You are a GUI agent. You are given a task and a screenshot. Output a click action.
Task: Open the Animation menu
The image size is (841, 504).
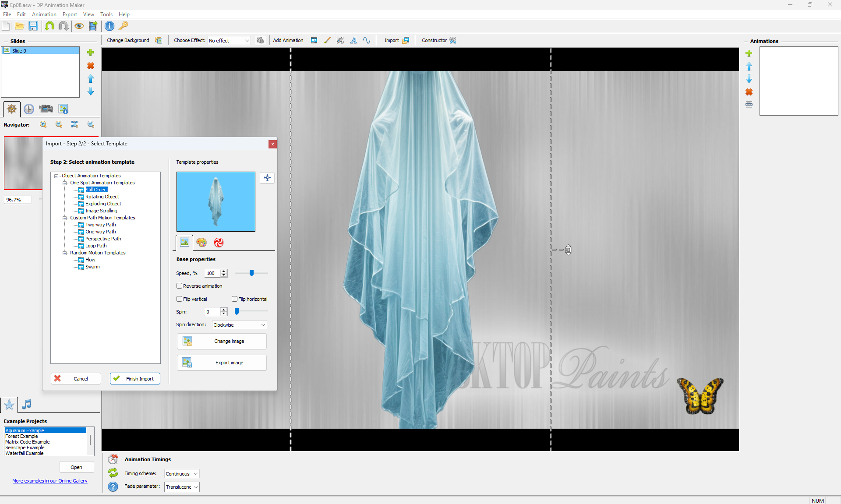point(44,14)
